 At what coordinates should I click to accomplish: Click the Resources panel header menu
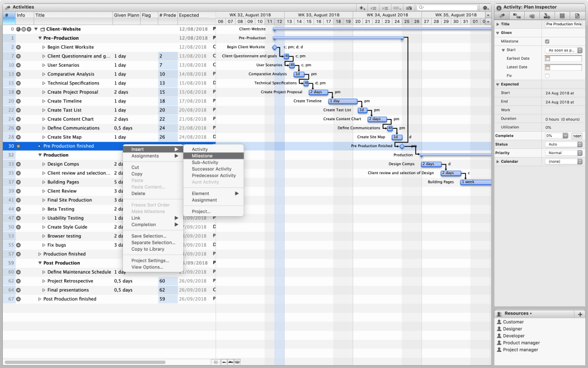pyautogui.click(x=518, y=313)
